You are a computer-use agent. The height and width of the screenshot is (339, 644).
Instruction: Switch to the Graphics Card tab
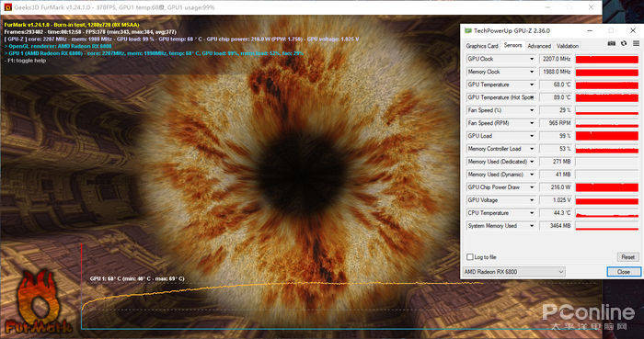(482, 46)
